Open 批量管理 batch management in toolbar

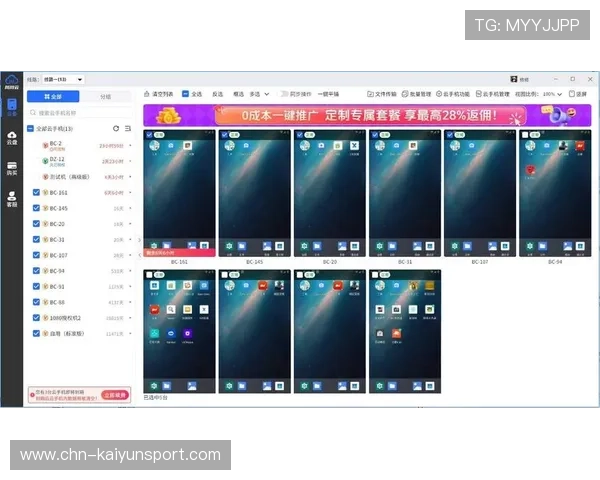(412, 94)
